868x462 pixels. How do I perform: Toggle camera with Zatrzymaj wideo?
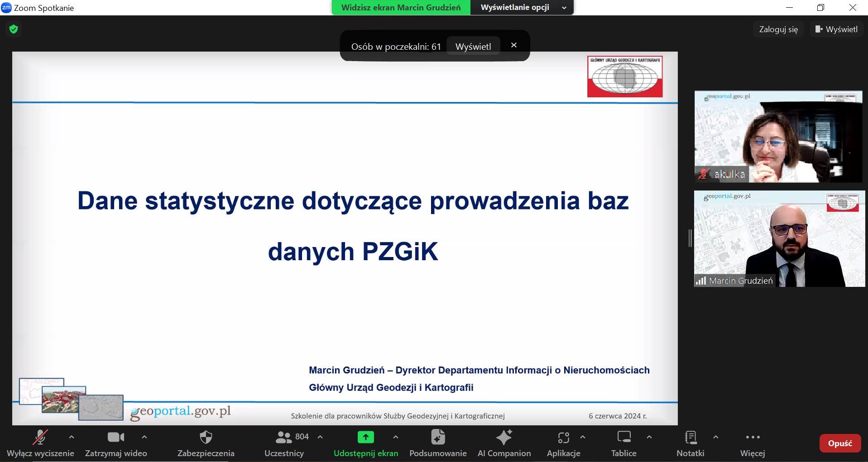pyautogui.click(x=115, y=438)
